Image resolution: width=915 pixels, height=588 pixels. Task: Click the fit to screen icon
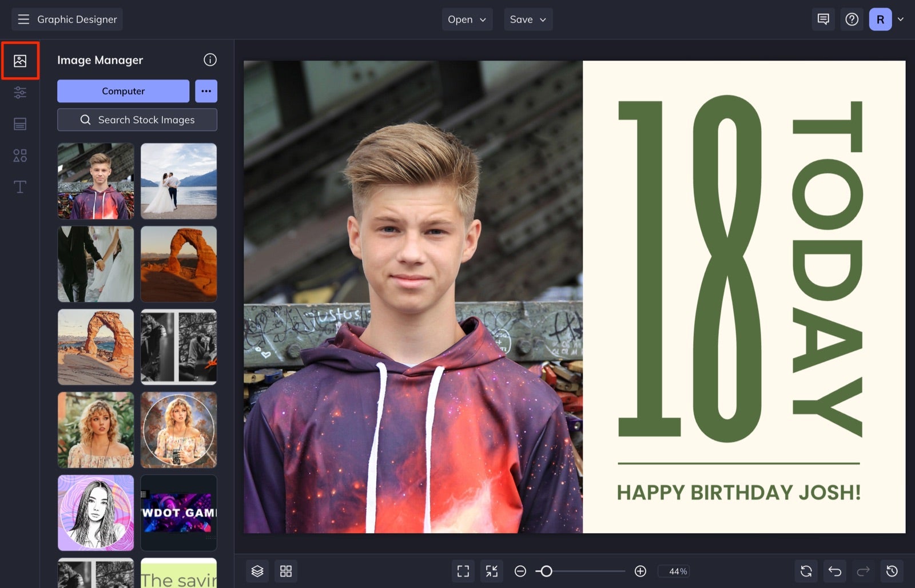click(463, 571)
